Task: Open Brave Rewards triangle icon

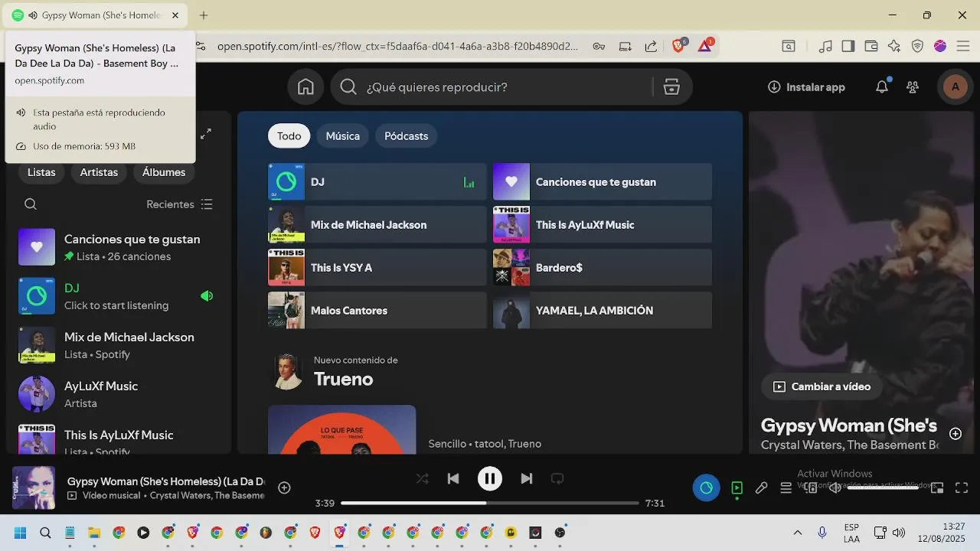Action: [x=705, y=46]
